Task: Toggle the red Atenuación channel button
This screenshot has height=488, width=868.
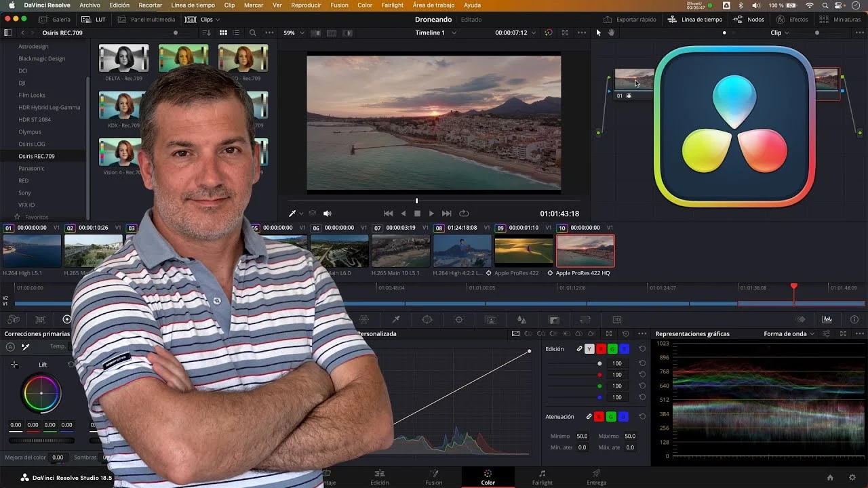Action: [x=599, y=417]
